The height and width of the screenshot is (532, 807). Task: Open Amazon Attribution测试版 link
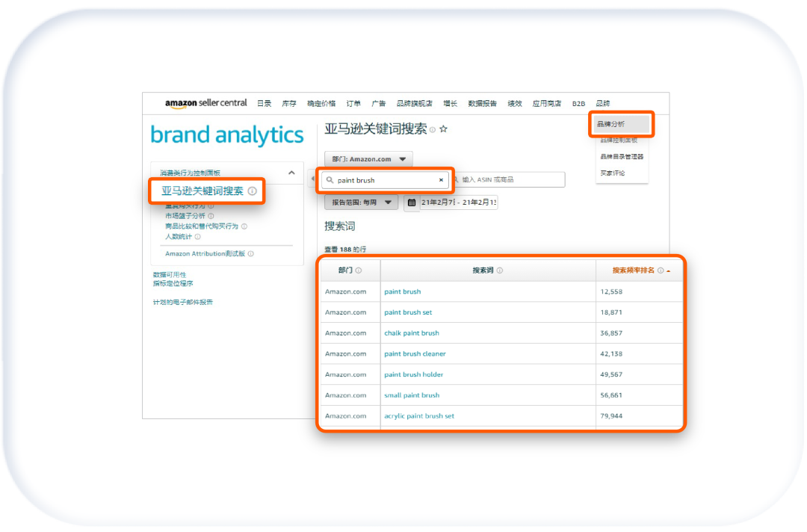[205, 253]
